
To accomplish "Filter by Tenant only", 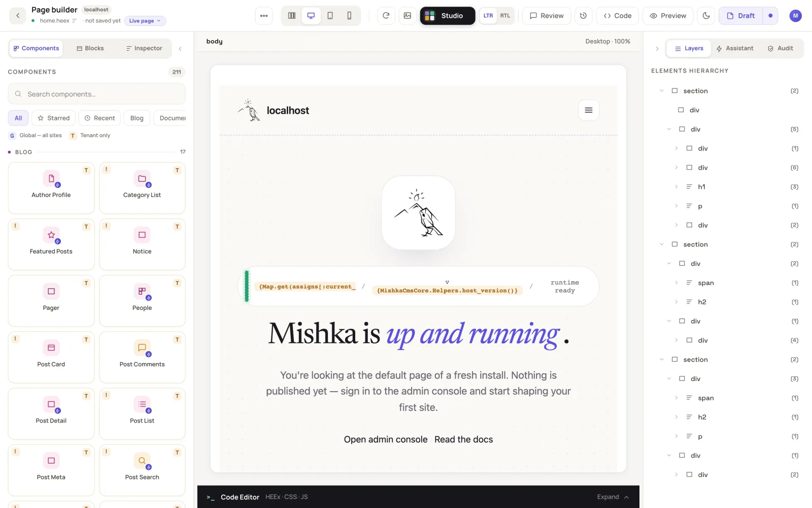I will pos(90,136).
